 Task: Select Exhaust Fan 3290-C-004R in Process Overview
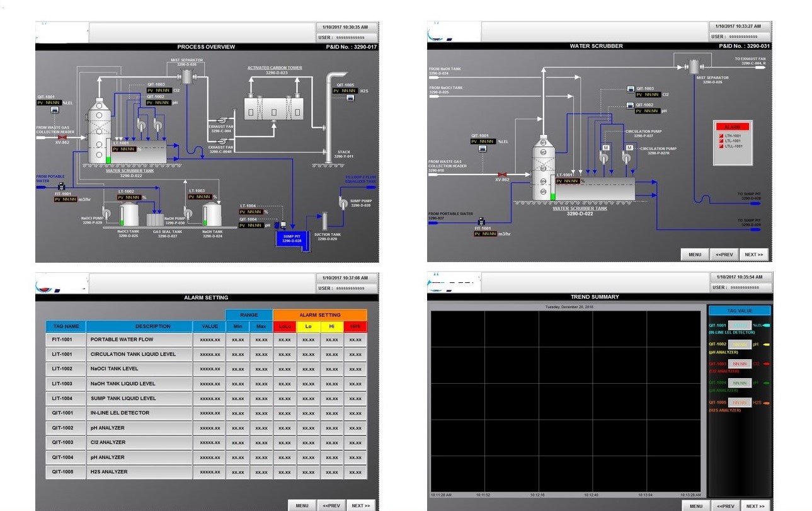click(224, 142)
